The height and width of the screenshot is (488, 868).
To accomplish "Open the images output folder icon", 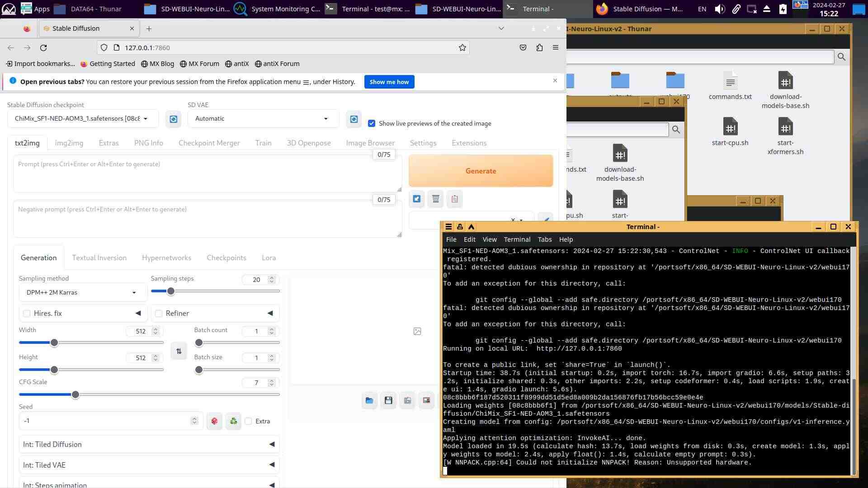I will [x=369, y=400].
